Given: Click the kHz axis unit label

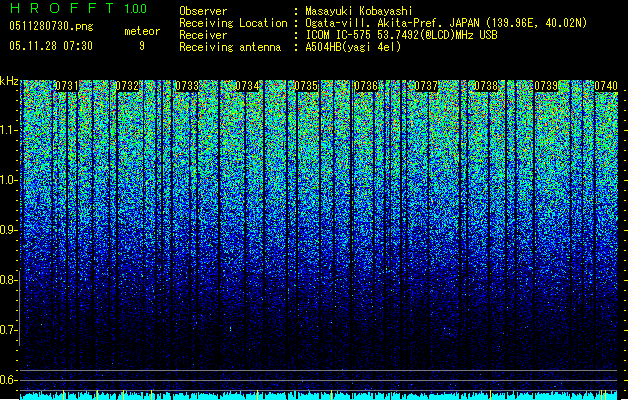Looking at the screenshot, I should tap(9, 81).
